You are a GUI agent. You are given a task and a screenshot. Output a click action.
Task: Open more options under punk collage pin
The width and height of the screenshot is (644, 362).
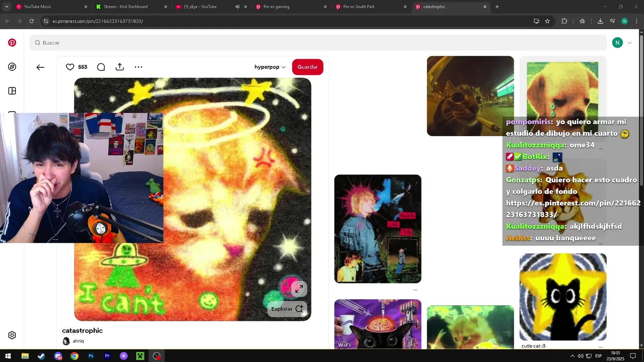[415, 290]
